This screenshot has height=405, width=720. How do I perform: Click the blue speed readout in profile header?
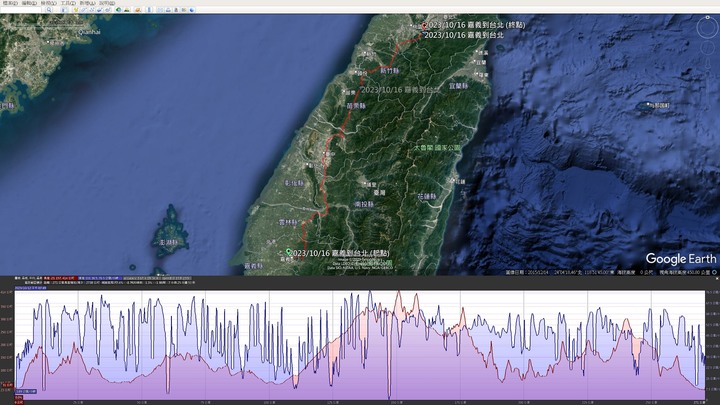coord(100,278)
